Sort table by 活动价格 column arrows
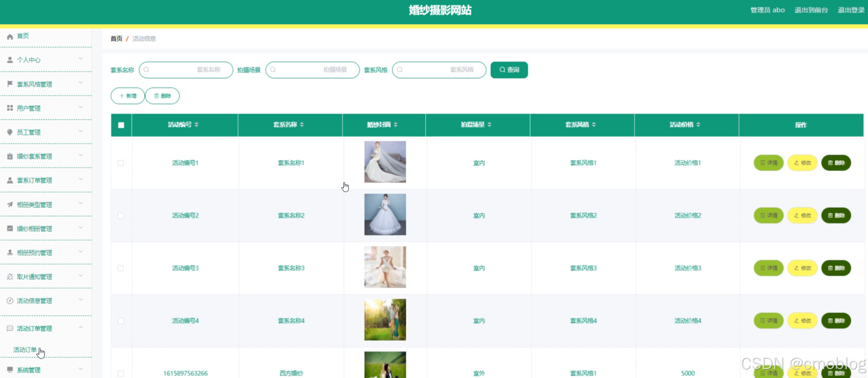This screenshot has width=868, height=378. coord(698,125)
